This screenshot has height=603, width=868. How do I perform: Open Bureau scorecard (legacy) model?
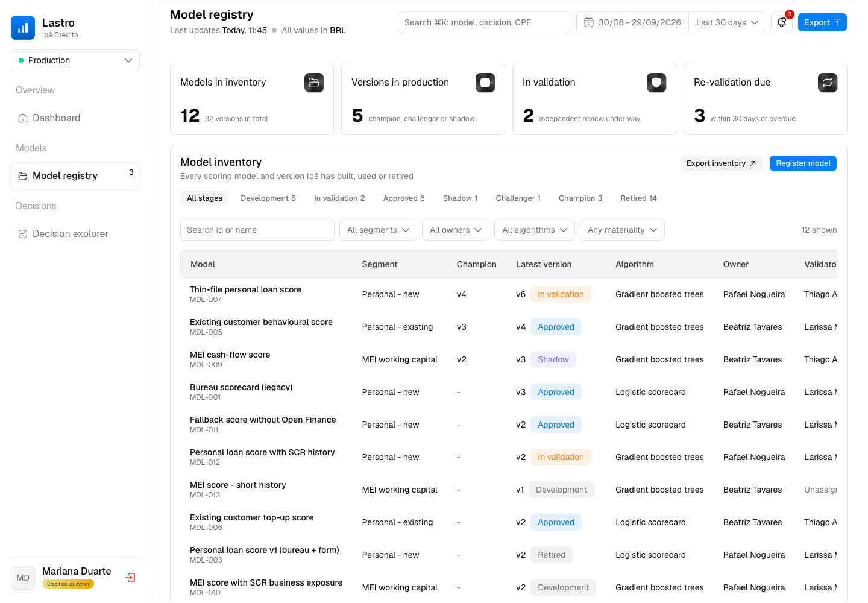pyautogui.click(x=241, y=388)
